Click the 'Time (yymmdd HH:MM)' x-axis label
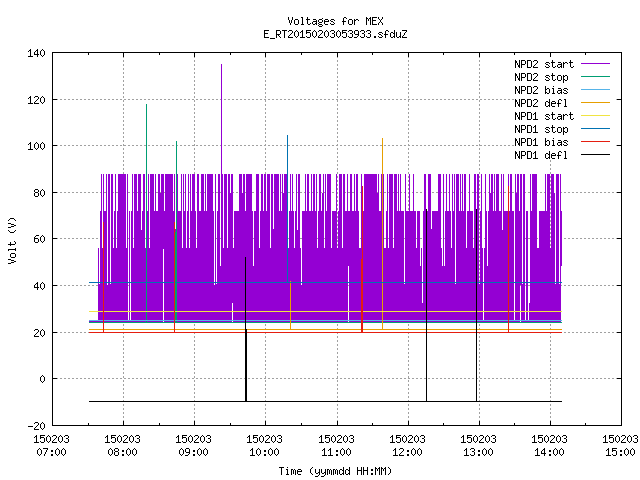 [335, 471]
